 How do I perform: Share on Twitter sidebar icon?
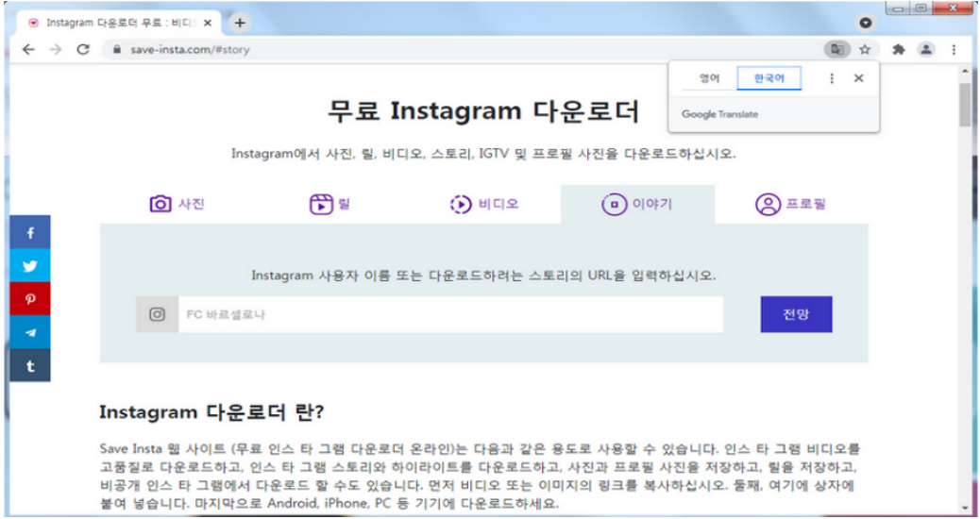click(30, 265)
